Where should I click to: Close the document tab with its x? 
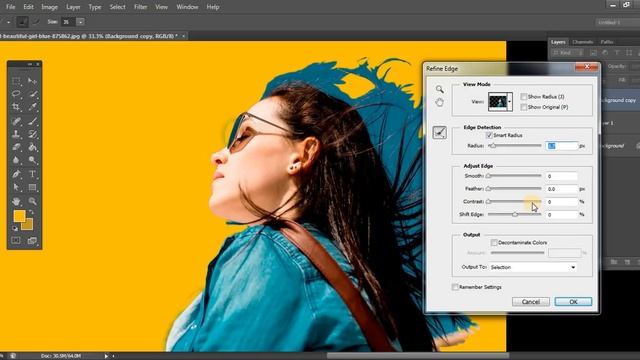click(x=184, y=36)
